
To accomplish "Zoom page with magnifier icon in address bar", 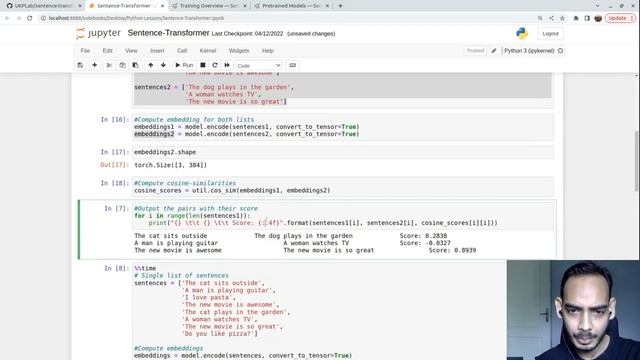I will click(x=540, y=18).
